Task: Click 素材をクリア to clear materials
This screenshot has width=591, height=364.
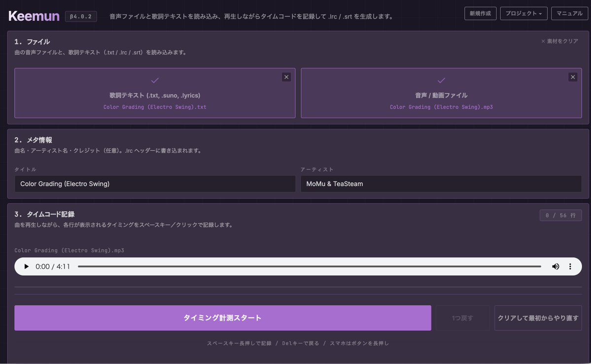Action: click(559, 41)
